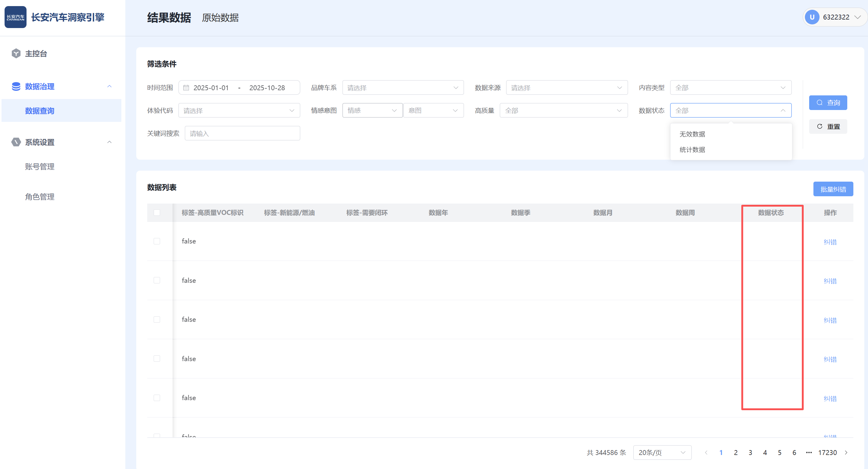This screenshot has width=868, height=469.
Task: Click the user avatar U icon
Action: 812,17
